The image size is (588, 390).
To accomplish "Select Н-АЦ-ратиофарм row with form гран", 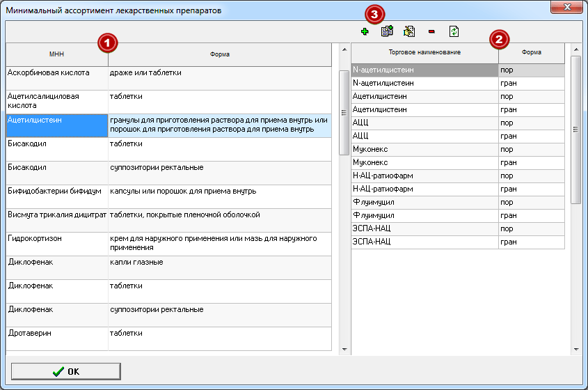I will point(458,189).
